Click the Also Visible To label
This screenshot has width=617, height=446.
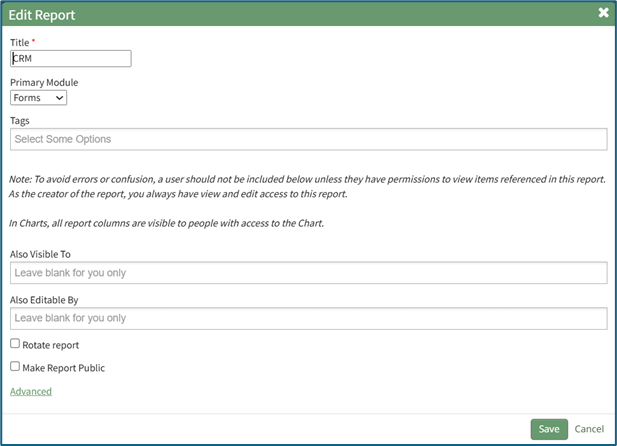pyautogui.click(x=40, y=254)
